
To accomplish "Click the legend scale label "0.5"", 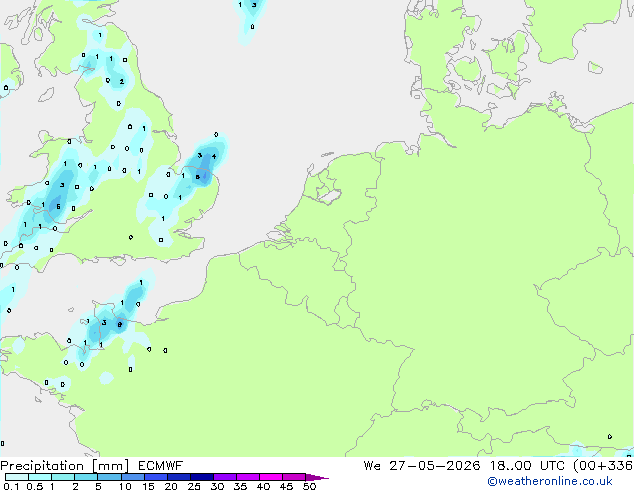I will [35, 486].
